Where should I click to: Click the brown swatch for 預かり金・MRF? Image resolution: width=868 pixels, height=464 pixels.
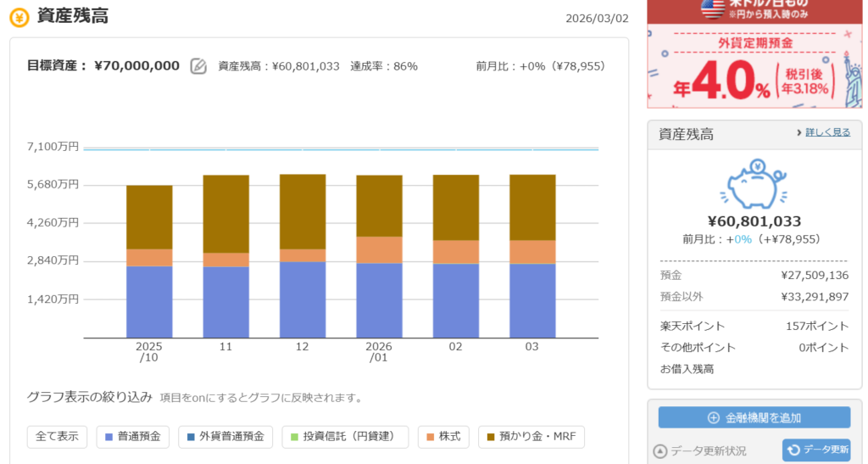(x=489, y=437)
